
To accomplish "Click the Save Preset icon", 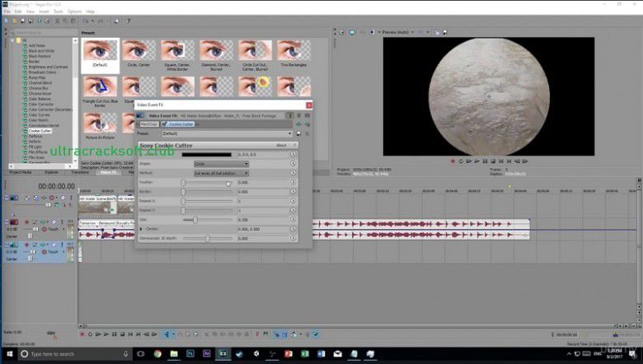I will [298, 134].
